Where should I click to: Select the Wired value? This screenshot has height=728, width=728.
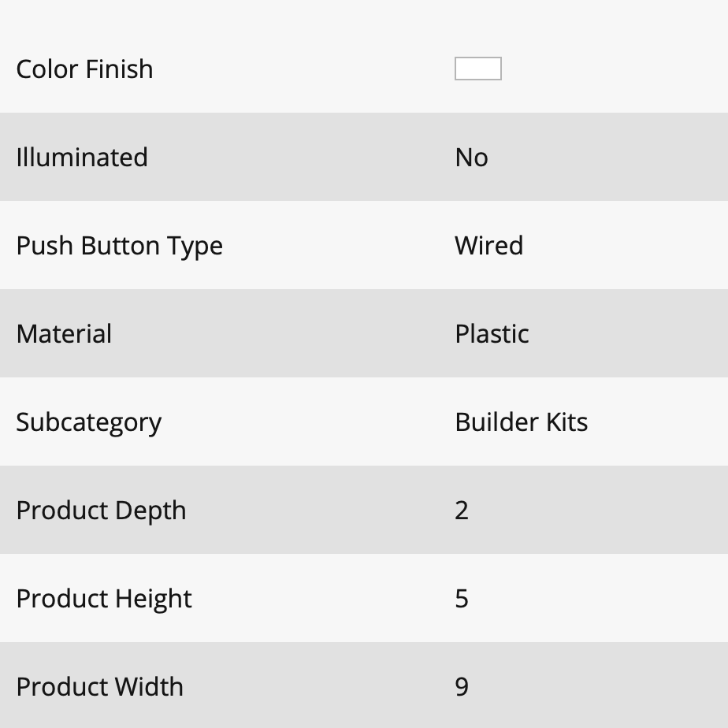click(x=489, y=245)
